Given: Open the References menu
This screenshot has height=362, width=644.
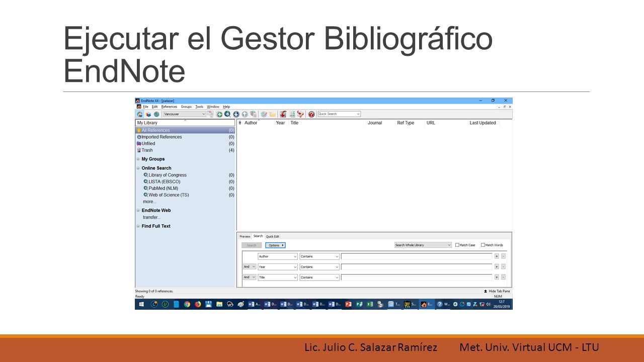Looking at the screenshot, I should tap(169, 107).
